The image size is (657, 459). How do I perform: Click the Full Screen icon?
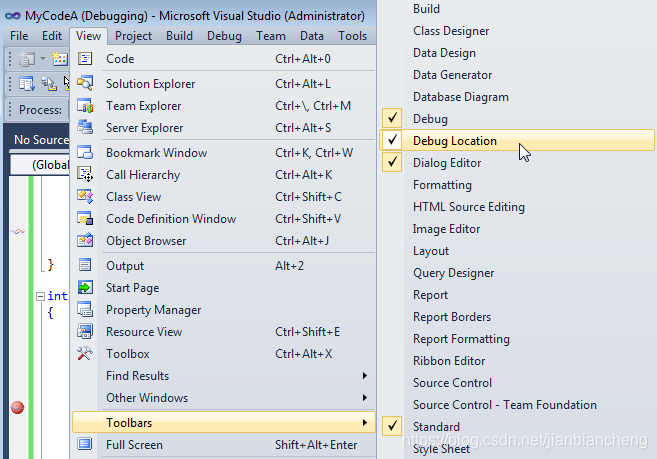coord(85,444)
